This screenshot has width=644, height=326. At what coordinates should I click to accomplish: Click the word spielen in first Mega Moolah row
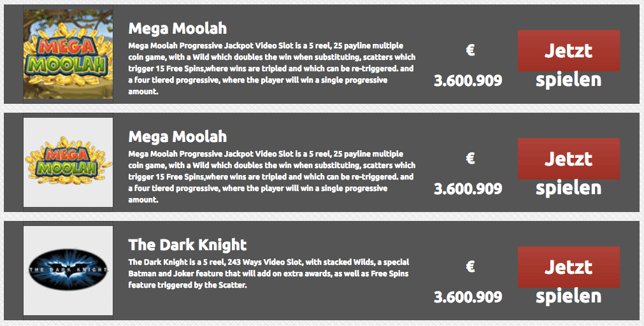[568, 80]
